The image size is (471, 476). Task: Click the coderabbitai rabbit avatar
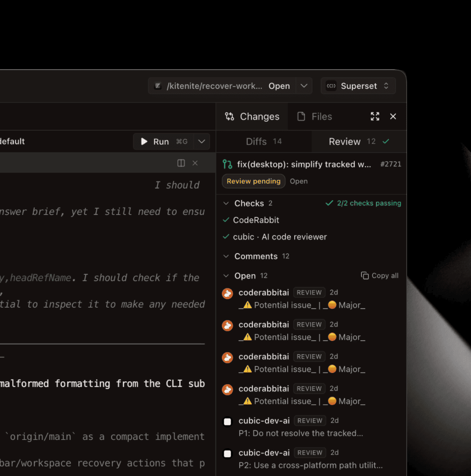pyautogui.click(x=227, y=293)
